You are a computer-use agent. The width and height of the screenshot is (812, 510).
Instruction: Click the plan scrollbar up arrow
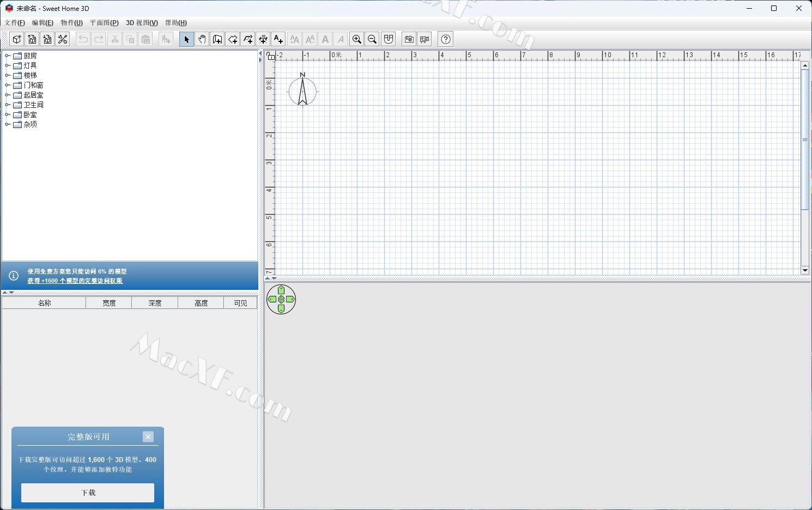point(805,65)
